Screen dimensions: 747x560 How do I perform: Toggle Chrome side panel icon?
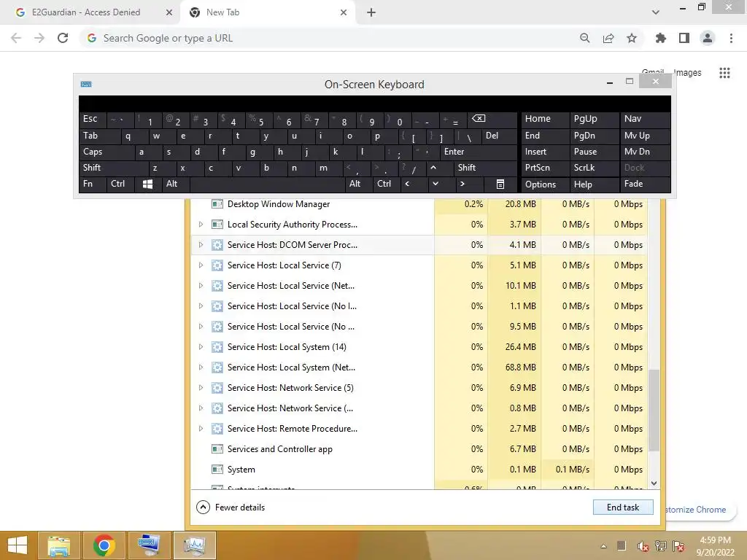[x=684, y=38]
